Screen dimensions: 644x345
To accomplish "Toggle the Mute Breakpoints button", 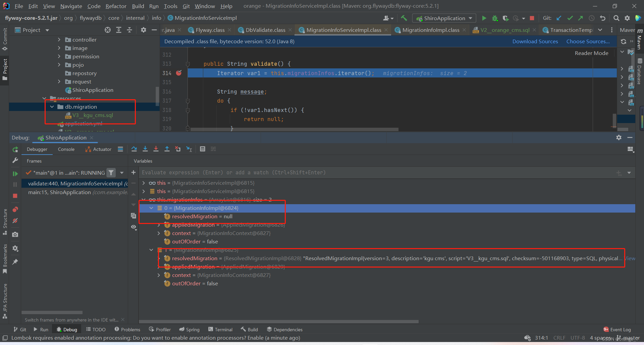I will (15, 221).
